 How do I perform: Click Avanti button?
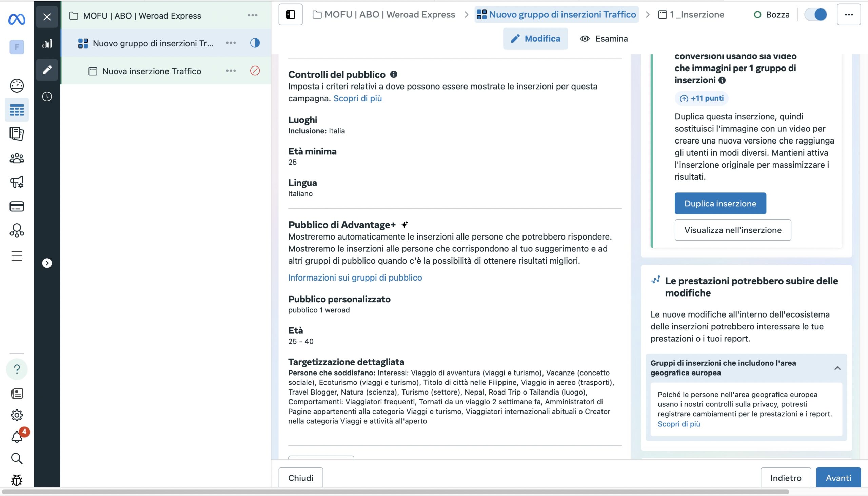point(839,478)
